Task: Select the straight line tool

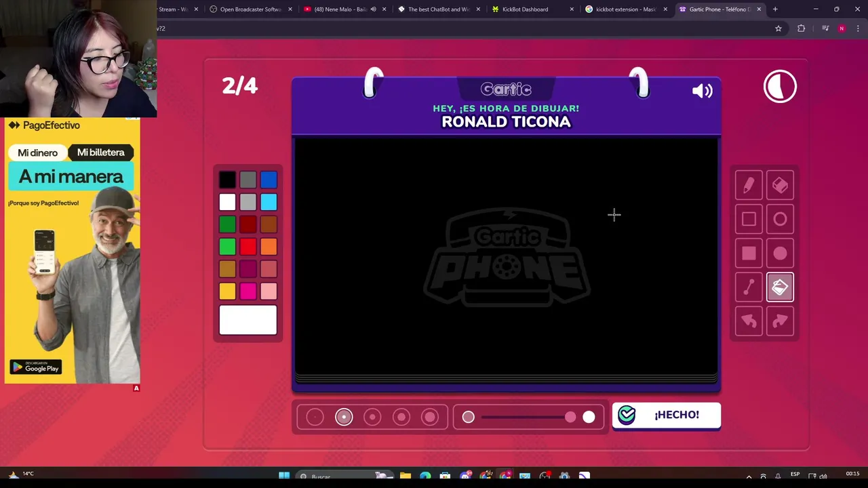Action: (x=749, y=287)
